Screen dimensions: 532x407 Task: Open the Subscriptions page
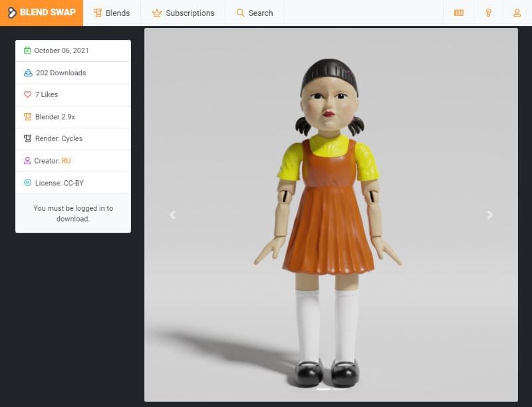coord(184,13)
